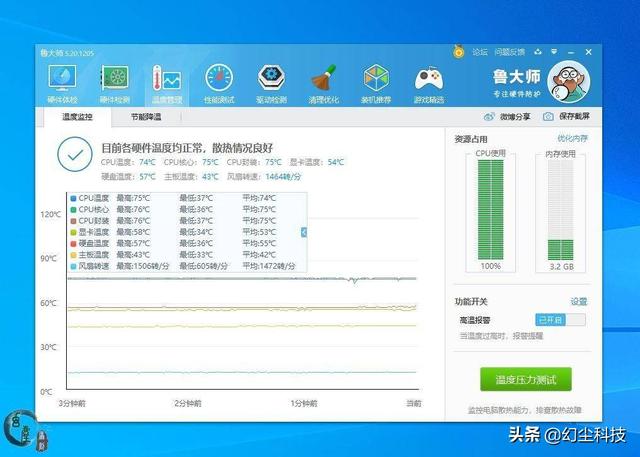Click the 主板温度 yellow legend swatch
This screenshot has height=457, width=640.
coord(73,255)
